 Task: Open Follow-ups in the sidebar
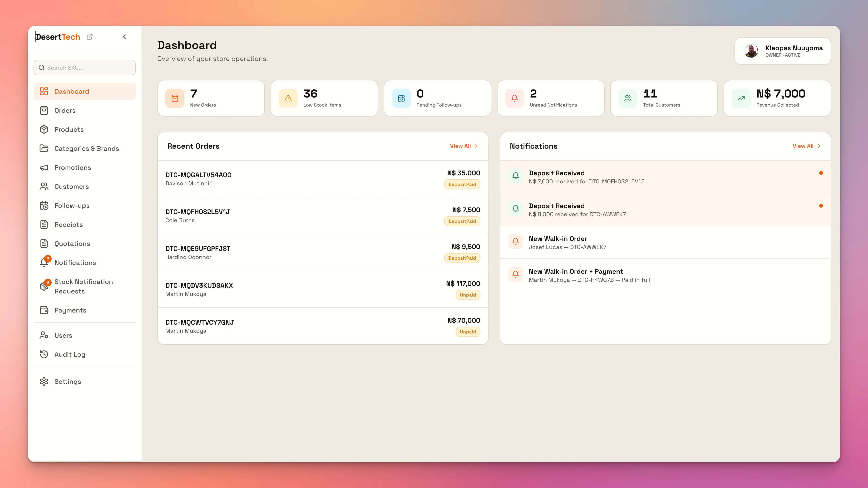point(84,205)
